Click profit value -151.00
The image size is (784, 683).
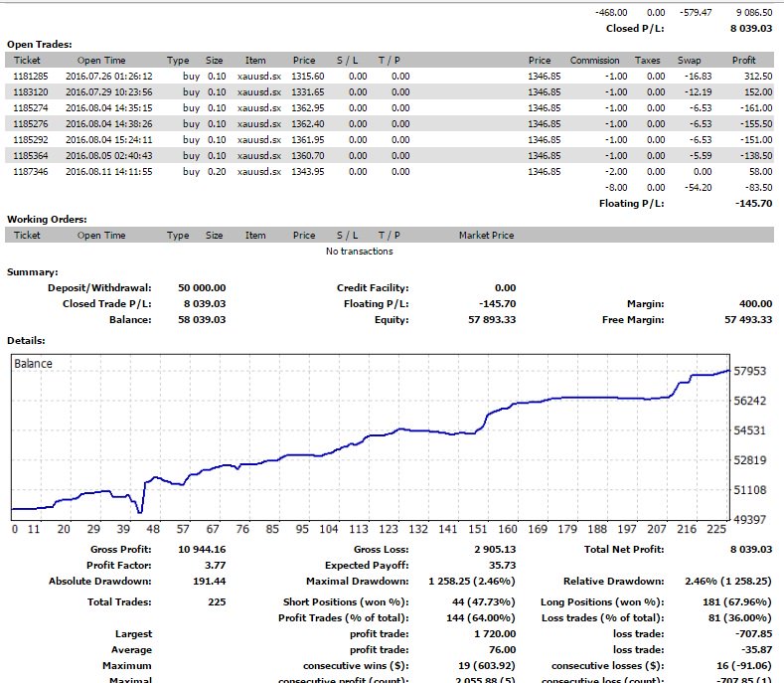coord(756,140)
